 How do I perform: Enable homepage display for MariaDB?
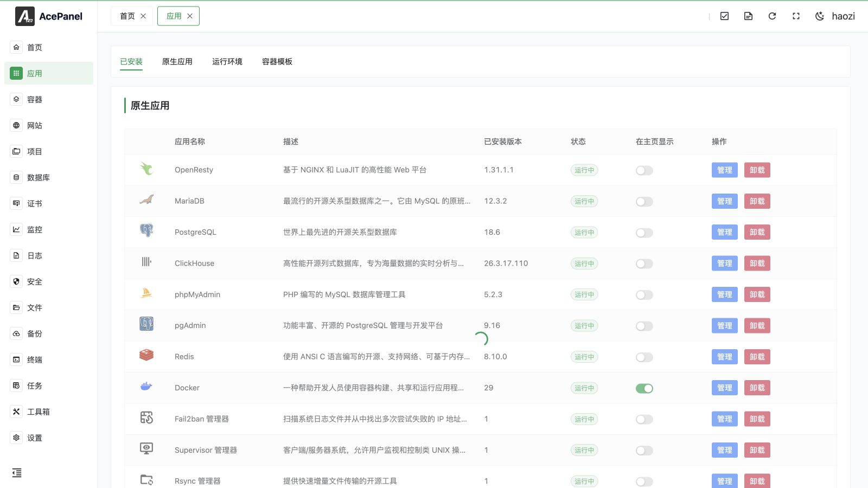(644, 202)
